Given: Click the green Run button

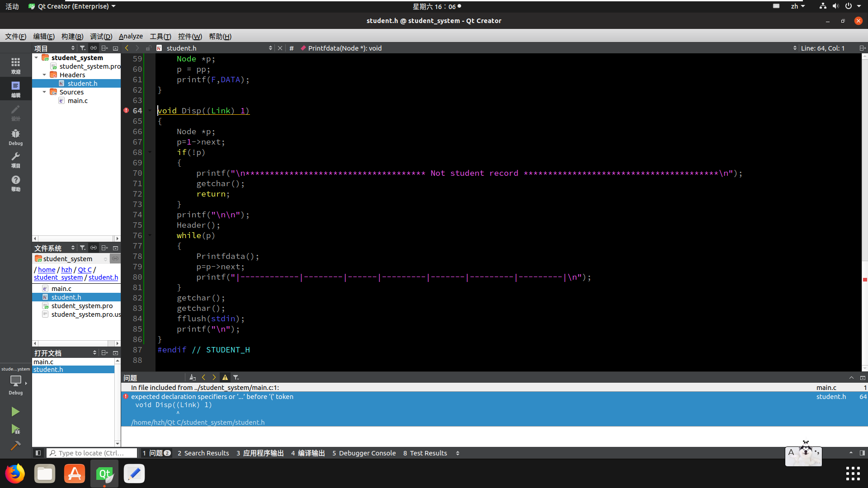Looking at the screenshot, I should (15, 412).
